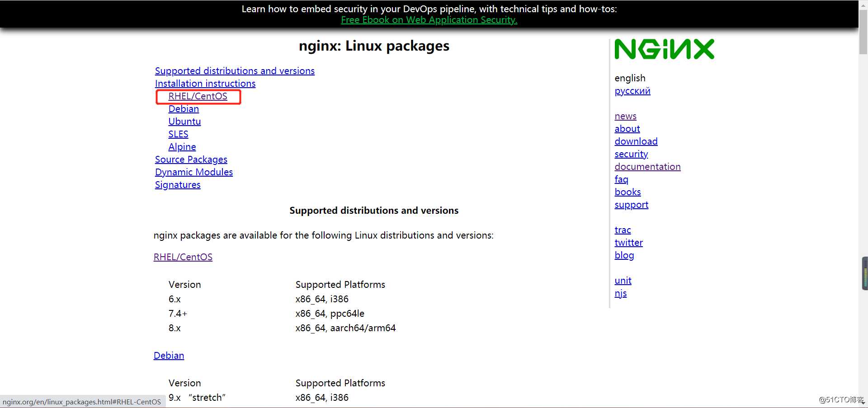Viewport: 868px width, 408px height.
Task: Open the about page in sidebar
Action: point(627,129)
